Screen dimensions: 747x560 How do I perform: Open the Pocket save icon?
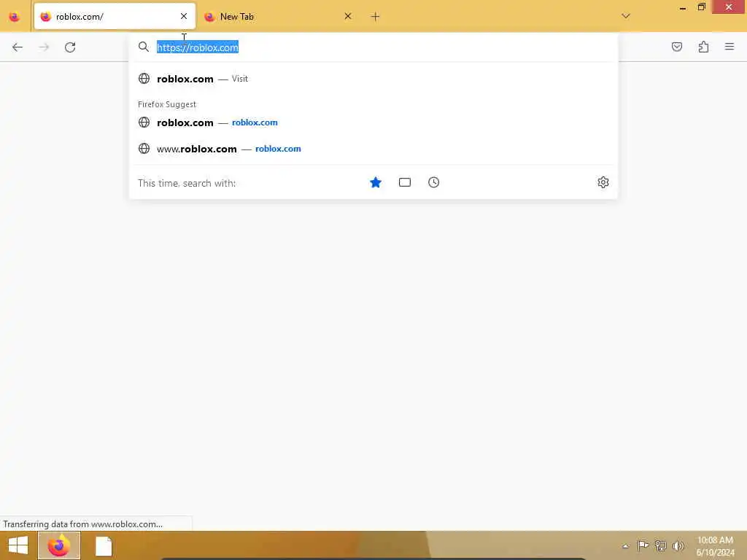coord(676,47)
